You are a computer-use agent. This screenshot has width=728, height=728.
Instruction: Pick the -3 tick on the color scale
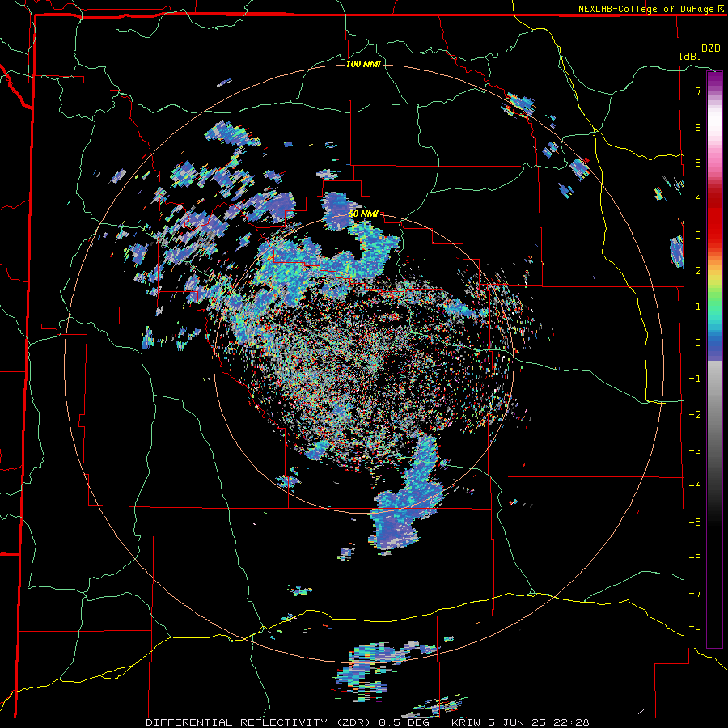(695, 451)
